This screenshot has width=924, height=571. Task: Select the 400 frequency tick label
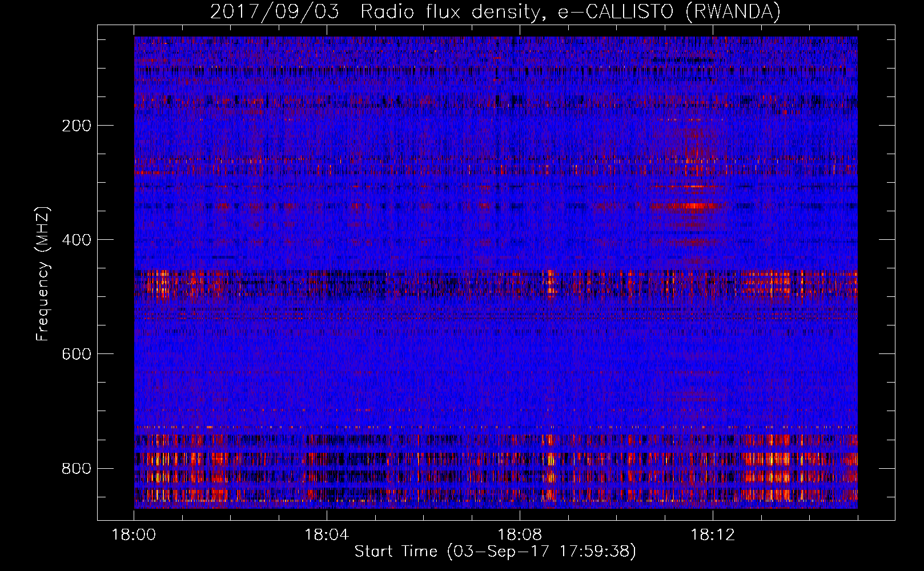77,240
